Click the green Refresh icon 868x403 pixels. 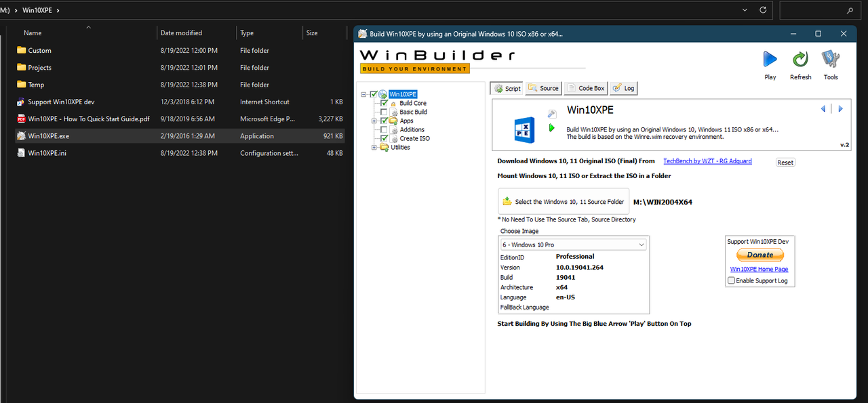coord(801,60)
